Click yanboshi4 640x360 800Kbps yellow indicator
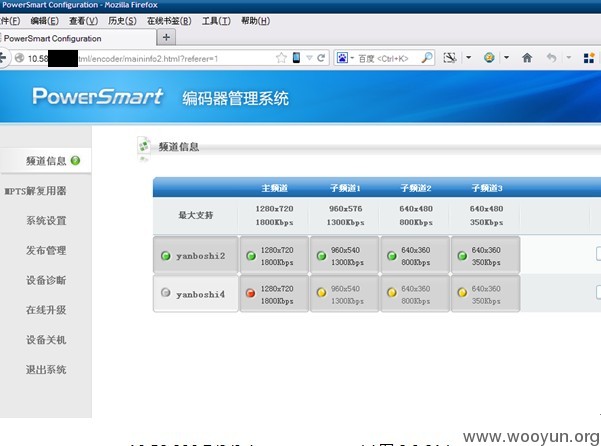This screenshot has width=601, height=446. click(x=392, y=293)
